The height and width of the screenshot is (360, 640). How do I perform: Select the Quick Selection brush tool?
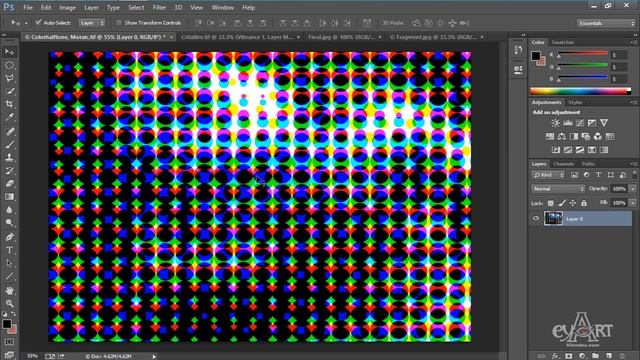pyautogui.click(x=9, y=91)
